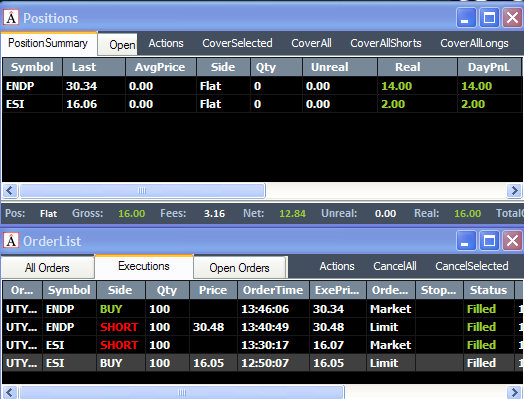This screenshot has width=524, height=399.
Task: Open the Actions menu in Positions
Action: point(166,43)
